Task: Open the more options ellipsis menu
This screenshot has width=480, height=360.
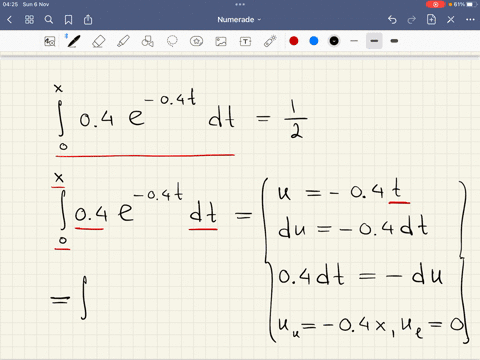Action: tap(470, 20)
